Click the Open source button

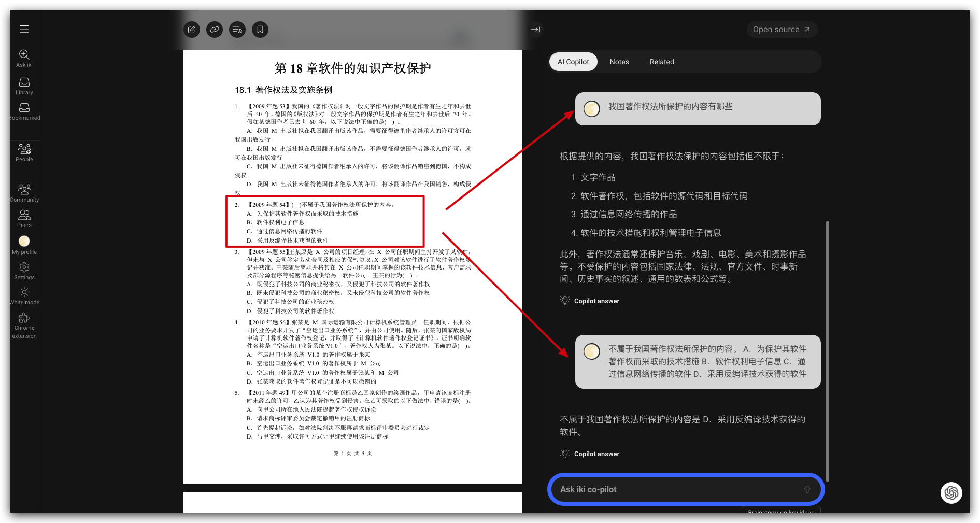click(x=782, y=30)
